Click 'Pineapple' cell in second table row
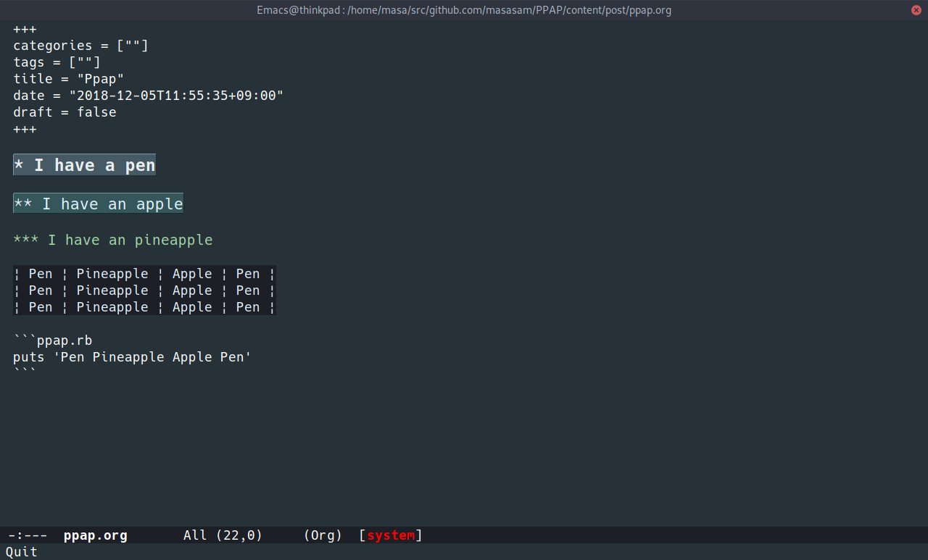928x560 pixels. [112, 291]
